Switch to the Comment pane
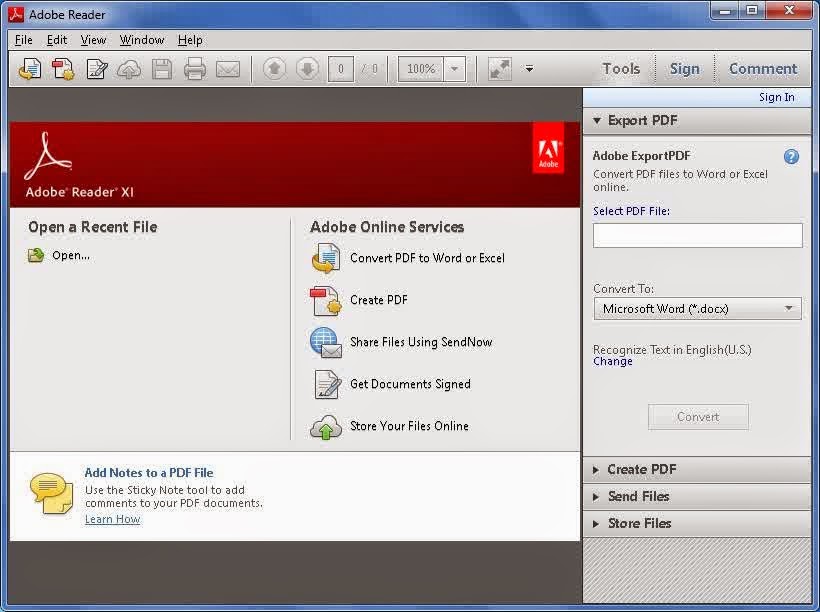Viewport: 820px width, 612px height. 763,69
